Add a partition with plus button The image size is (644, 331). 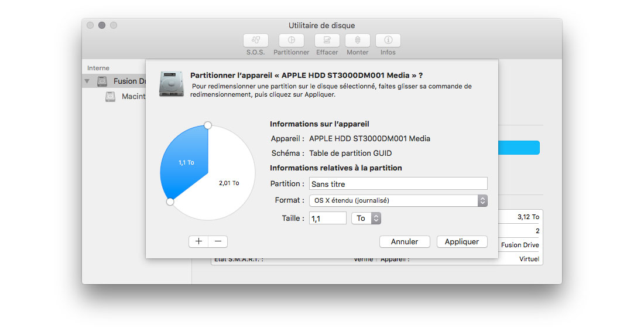199,241
